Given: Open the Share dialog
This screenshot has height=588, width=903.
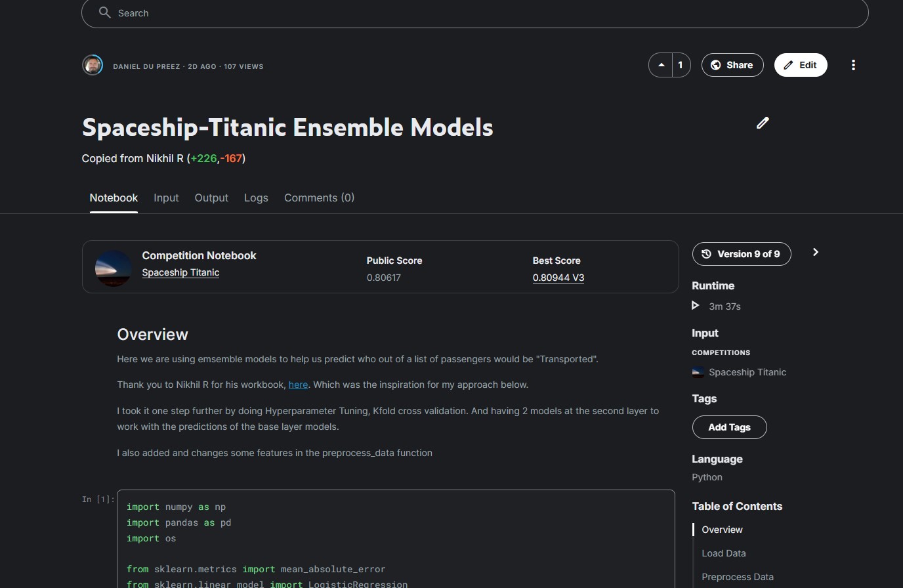Looking at the screenshot, I should click(732, 65).
